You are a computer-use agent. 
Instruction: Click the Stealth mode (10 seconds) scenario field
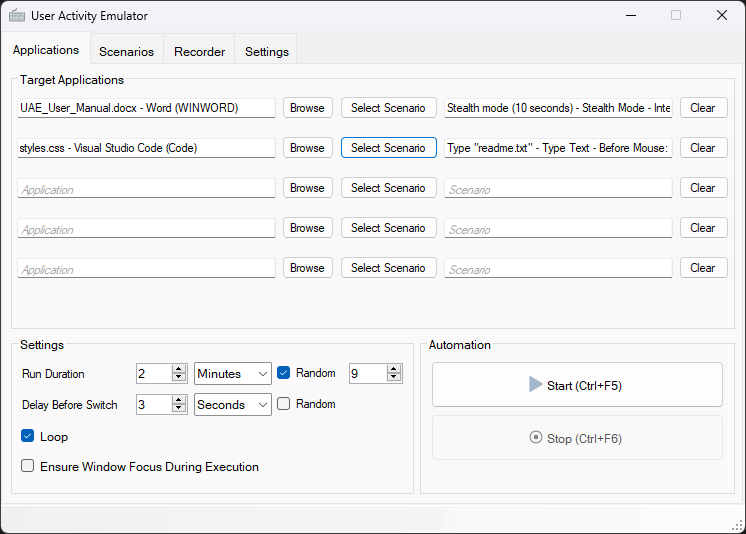[558, 108]
